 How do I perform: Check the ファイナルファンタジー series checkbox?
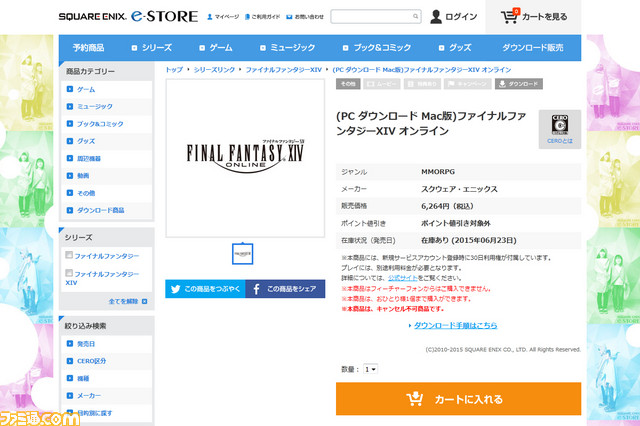69,255
